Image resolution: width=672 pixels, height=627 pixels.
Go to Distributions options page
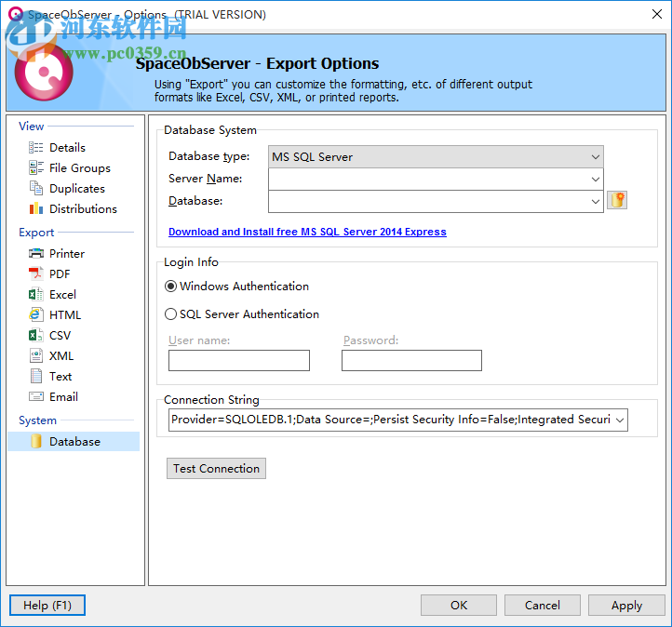click(83, 209)
